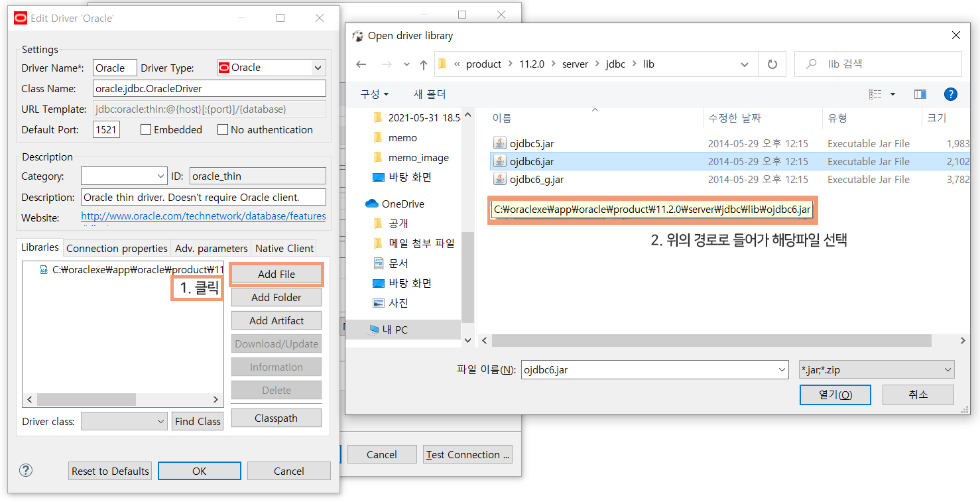The height and width of the screenshot is (502, 980).
Task: Open the view layout options icon
Action: point(875,94)
